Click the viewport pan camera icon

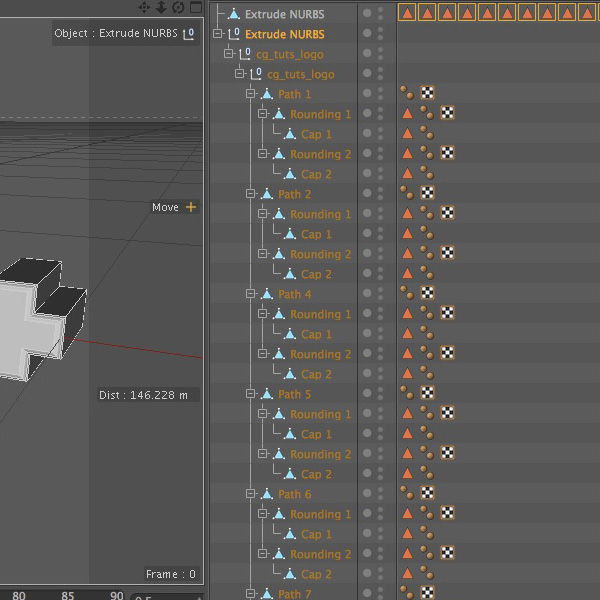click(x=144, y=7)
